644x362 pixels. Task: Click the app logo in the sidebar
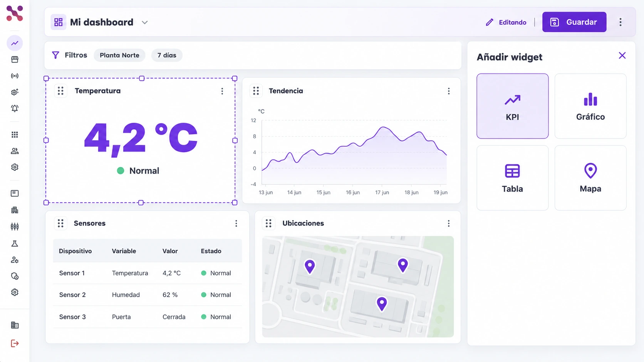pyautogui.click(x=15, y=13)
